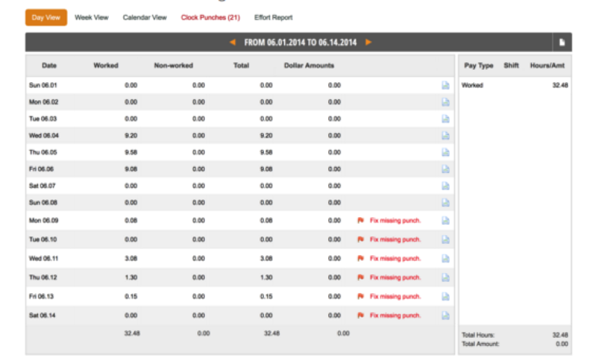Image resolution: width=607 pixels, height=364 pixels.
Task: View the Clock Punches (21) tab
Action: [212, 17]
